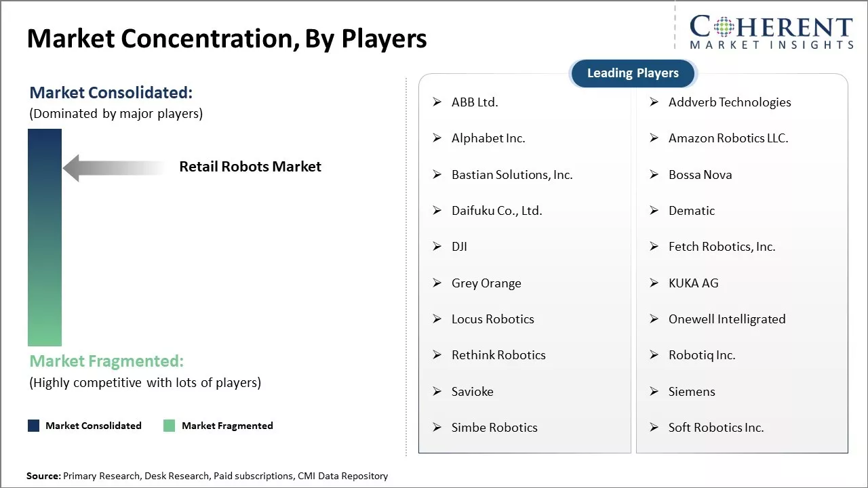Click Amazon Robotics LLC. in the list
This screenshot has width=868, height=488.
point(728,138)
